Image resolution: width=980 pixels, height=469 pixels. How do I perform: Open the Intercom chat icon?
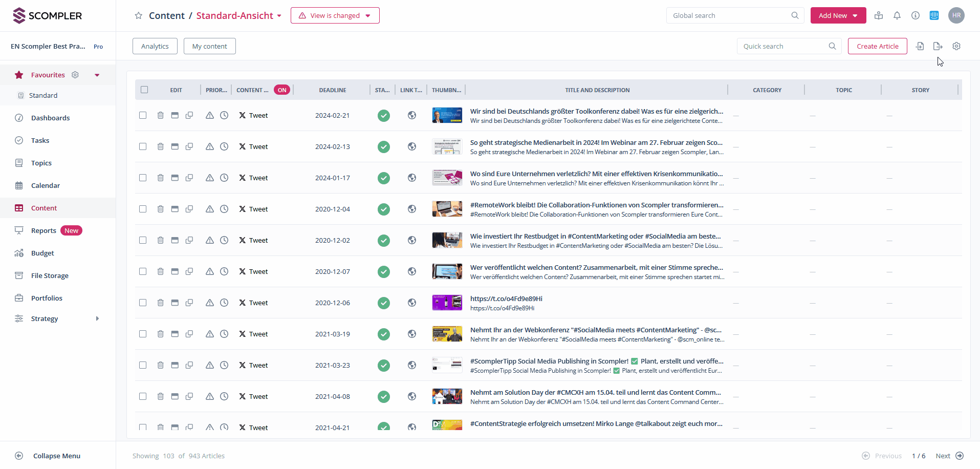point(934,15)
